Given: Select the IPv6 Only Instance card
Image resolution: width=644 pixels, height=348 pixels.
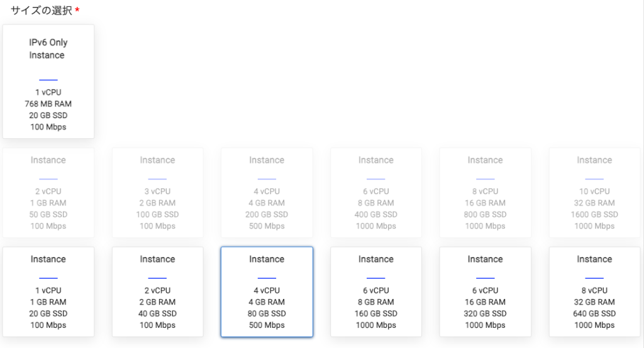Looking at the screenshot, I should [48, 82].
